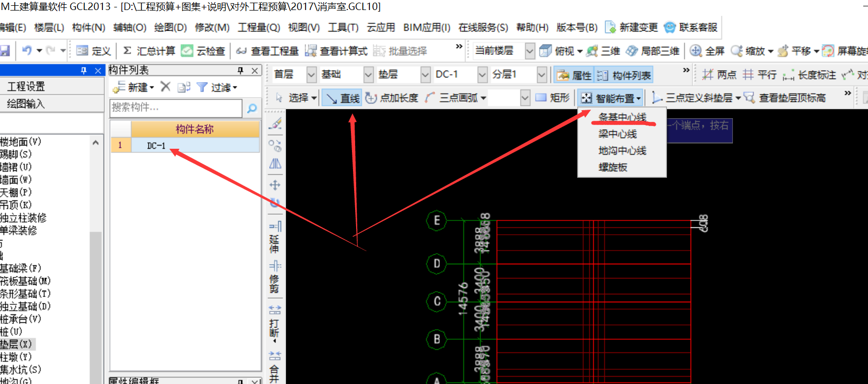The image size is (868, 384).
Task: Click the copy component icon
Action: coord(184,87)
